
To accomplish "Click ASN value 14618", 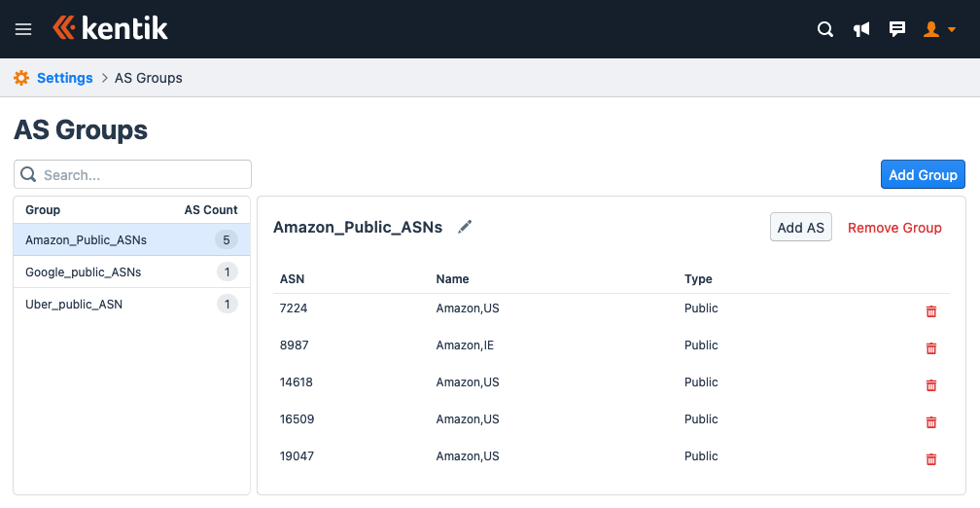I will click(x=297, y=381).
